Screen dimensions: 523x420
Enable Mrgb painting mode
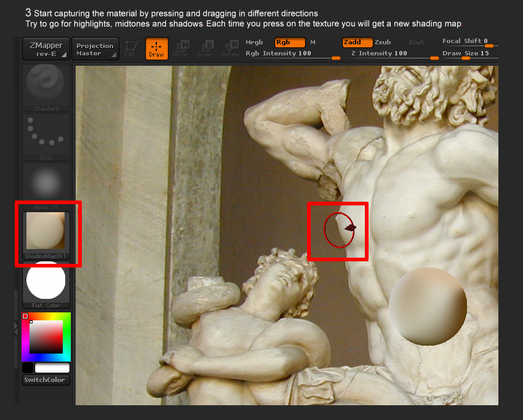coord(254,42)
